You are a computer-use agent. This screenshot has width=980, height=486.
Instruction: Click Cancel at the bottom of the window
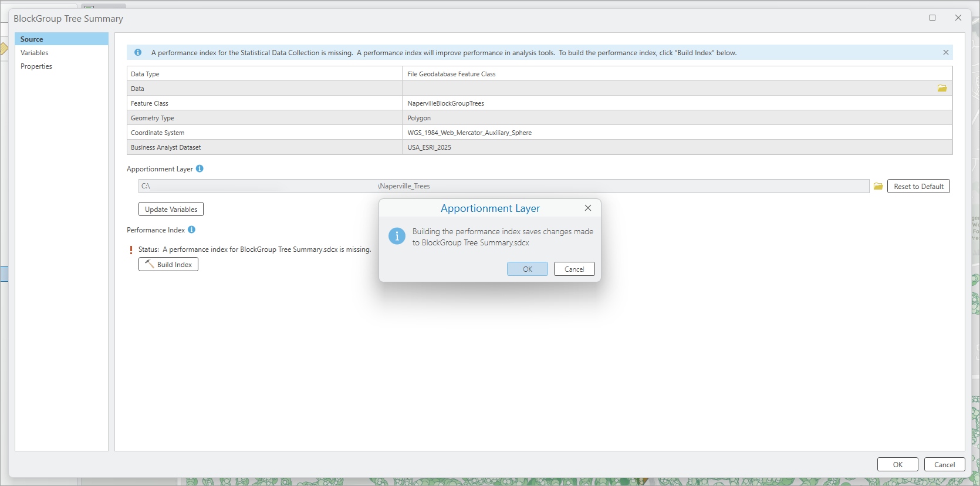click(x=945, y=464)
